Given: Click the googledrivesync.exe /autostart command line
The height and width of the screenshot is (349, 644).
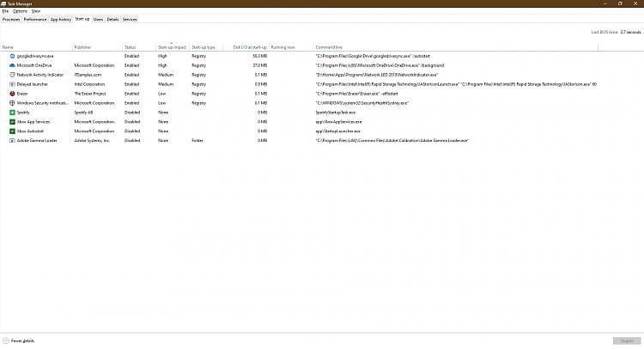Looking at the screenshot, I should click(373, 56).
